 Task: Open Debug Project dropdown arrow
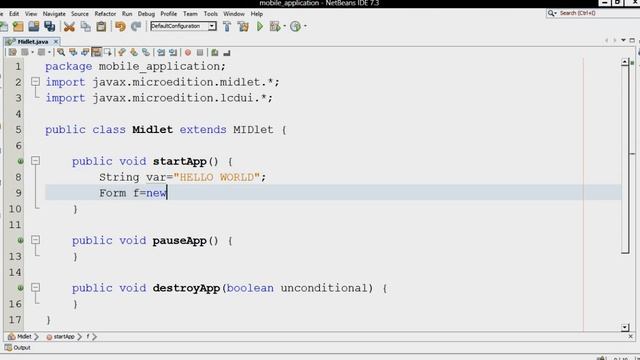pyautogui.click(x=284, y=27)
